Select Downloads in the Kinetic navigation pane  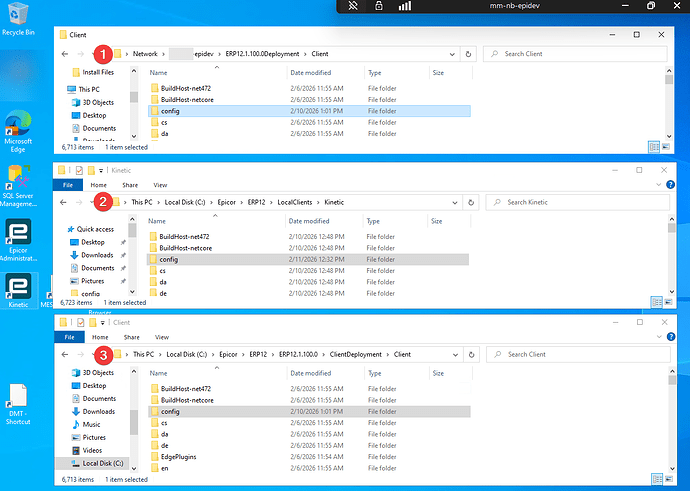tap(97, 255)
